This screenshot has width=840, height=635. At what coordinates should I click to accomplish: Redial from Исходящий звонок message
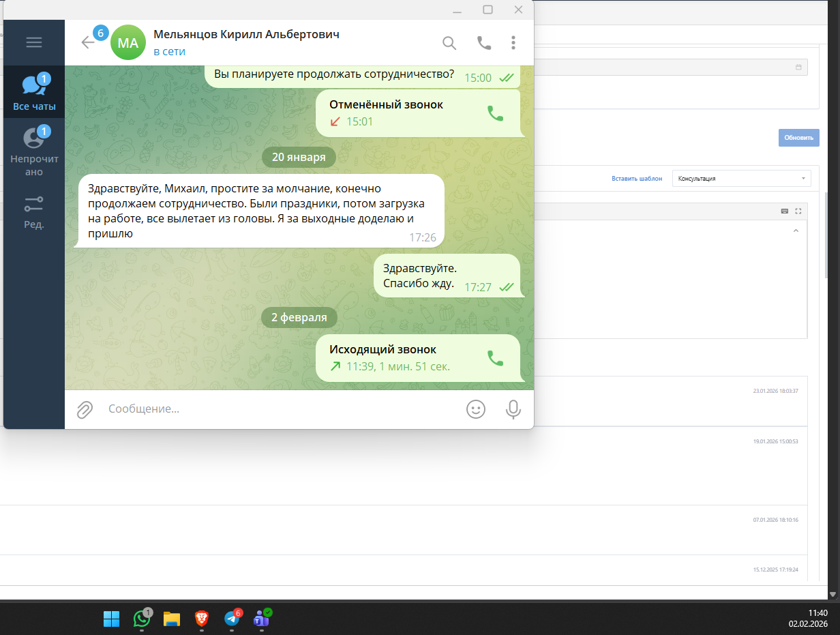pyautogui.click(x=495, y=358)
